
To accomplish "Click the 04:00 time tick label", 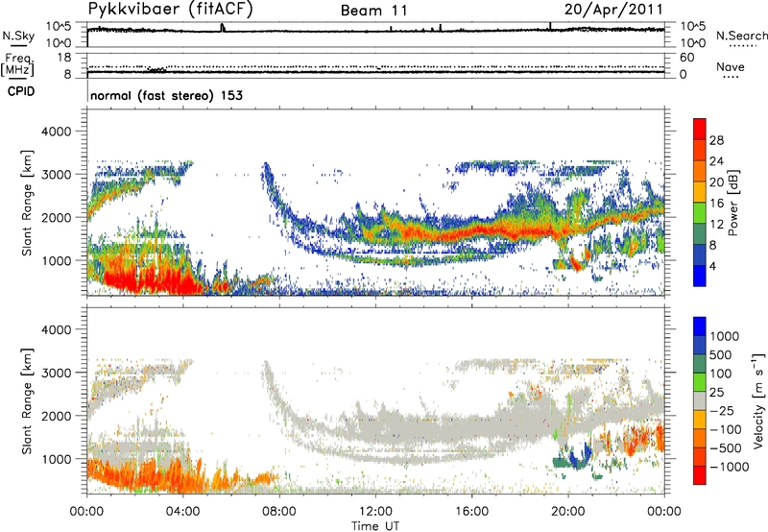I will tap(183, 512).
